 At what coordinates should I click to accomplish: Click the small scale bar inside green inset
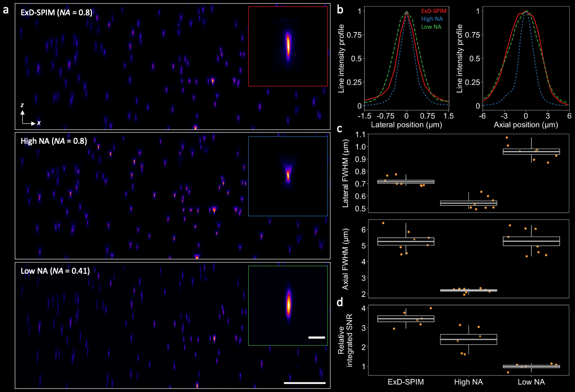click(x=316, y=338)
